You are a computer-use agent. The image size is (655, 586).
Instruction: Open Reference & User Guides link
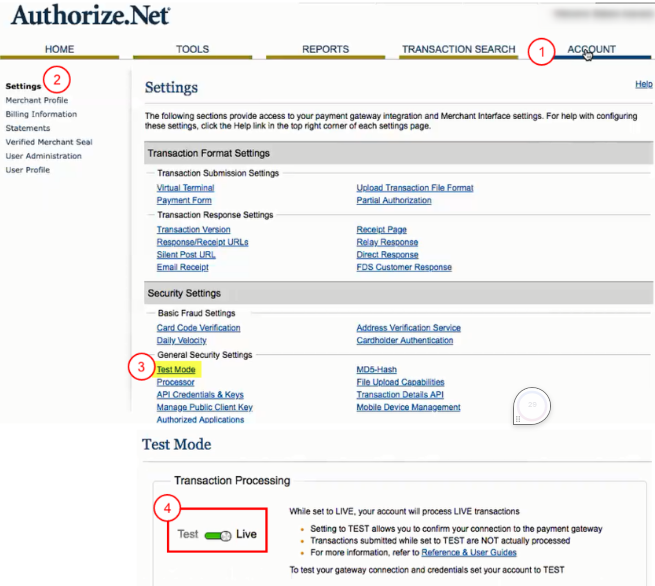(469, 553)
